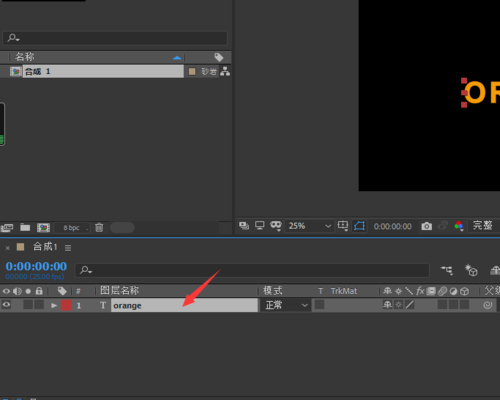
Task: Click always preview this view icon
Action: 244,226
